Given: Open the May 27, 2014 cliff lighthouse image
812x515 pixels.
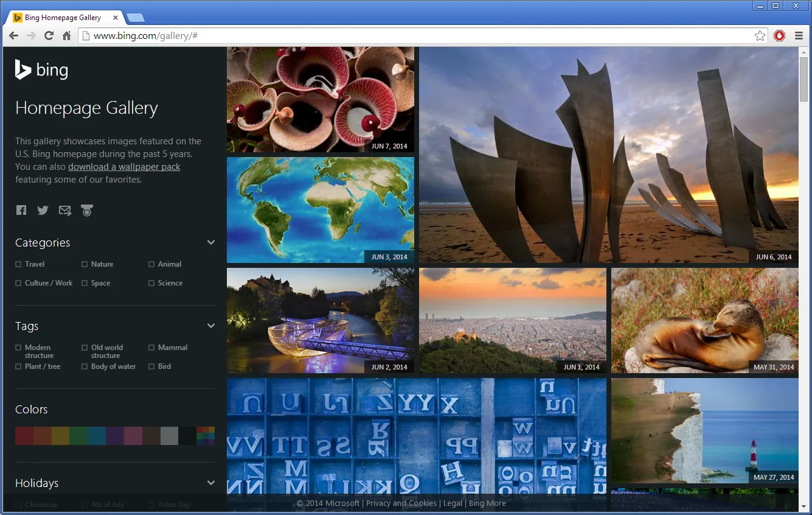Looking at the screenshot, I should coord(705,431).
